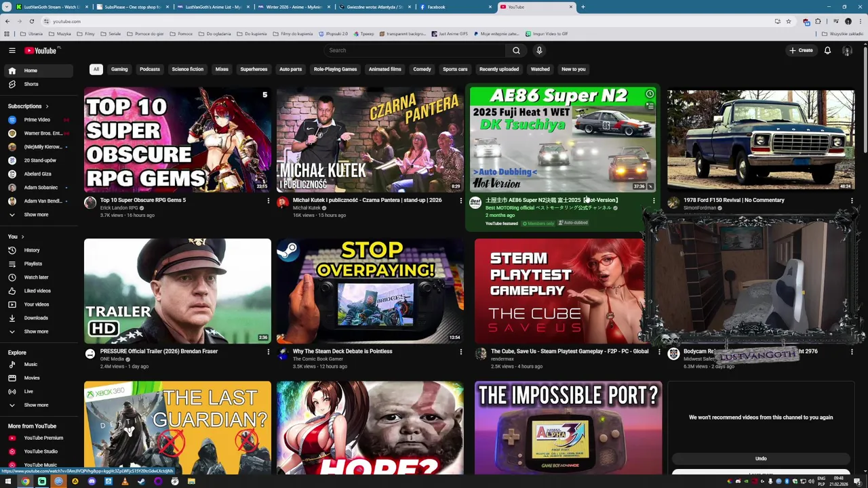Open VLC from the Windows taskbar
Screen dimensions: 868x488
(x=125, y=481)
